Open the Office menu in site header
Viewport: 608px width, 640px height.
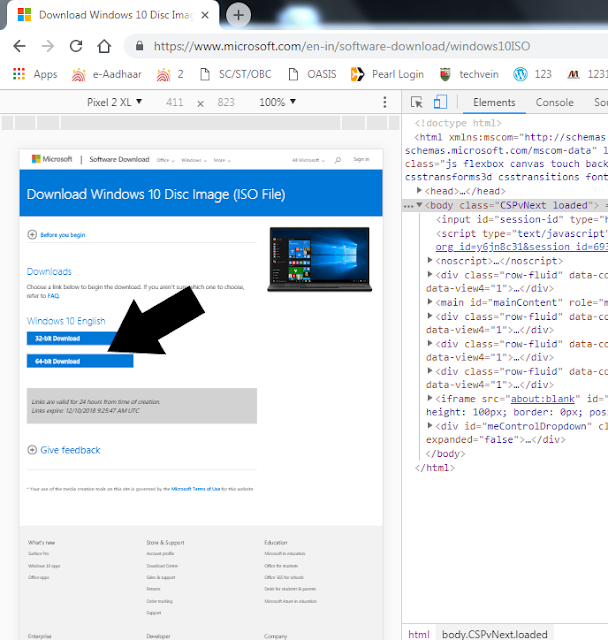(165, 160)
